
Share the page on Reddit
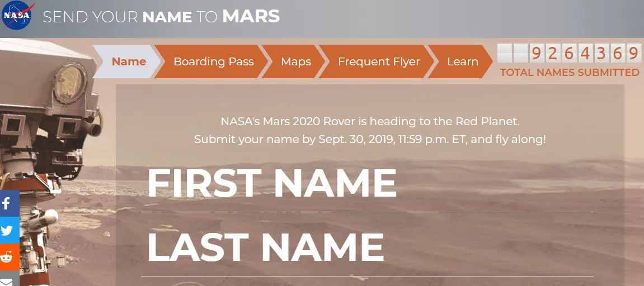pyautogui.click(x=9, y=258)
